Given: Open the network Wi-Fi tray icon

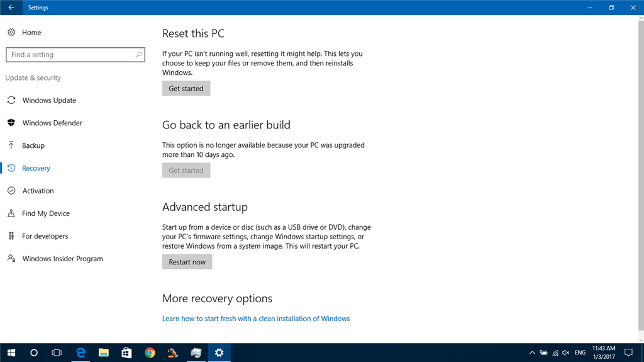Looking at the screenshot, I should [555, 353].
